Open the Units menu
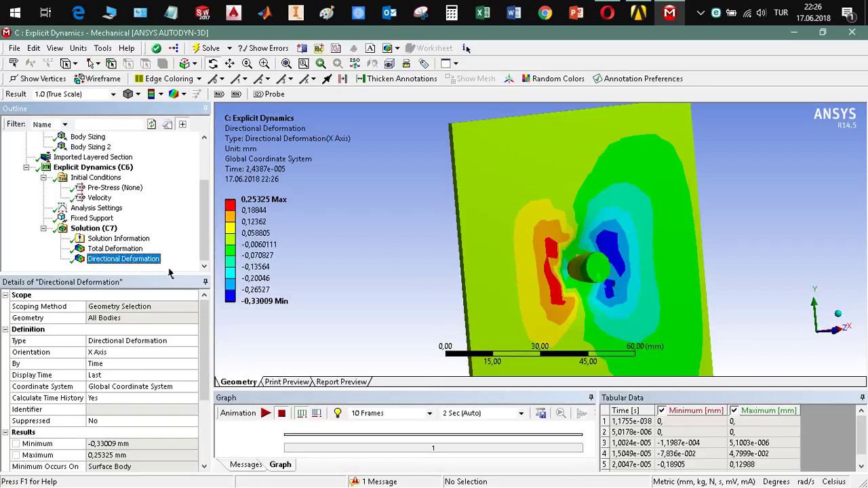 pos(78,48)
